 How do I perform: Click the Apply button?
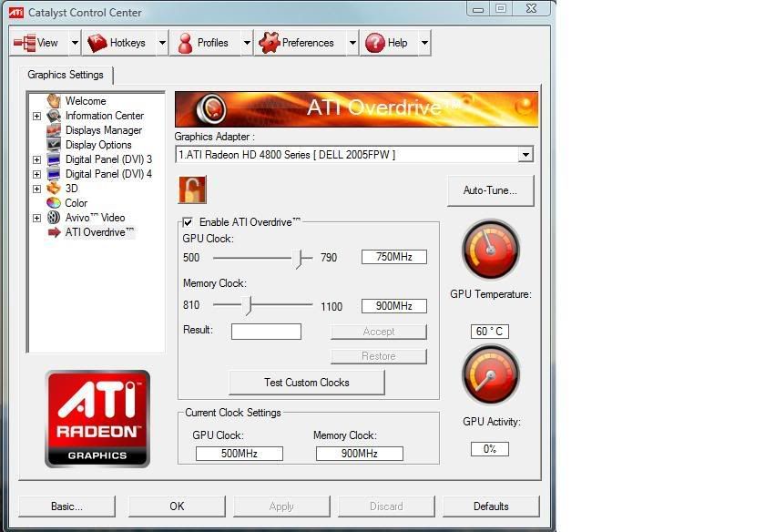point(281,506)
